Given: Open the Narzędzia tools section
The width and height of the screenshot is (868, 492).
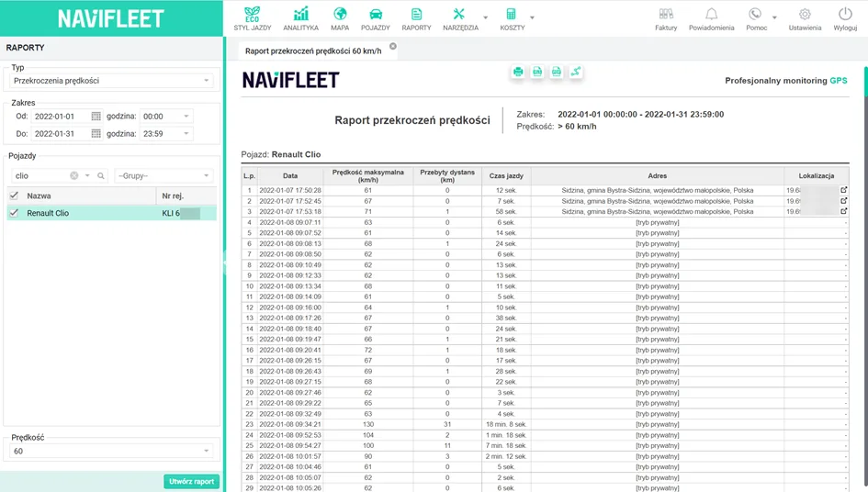Looking at the screenshot, I should (x=460, y=18).
